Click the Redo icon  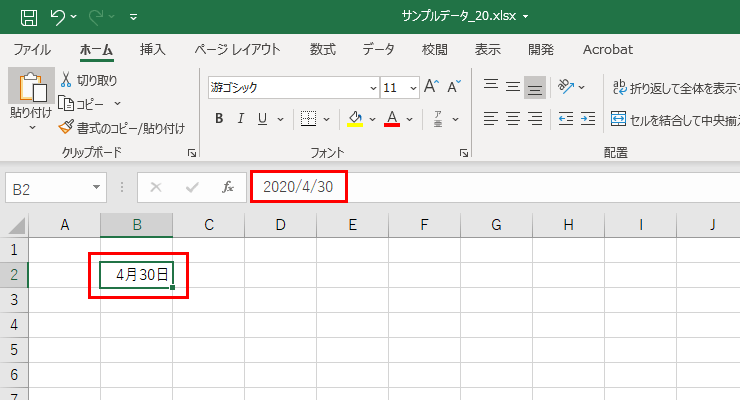click(96, 17)
